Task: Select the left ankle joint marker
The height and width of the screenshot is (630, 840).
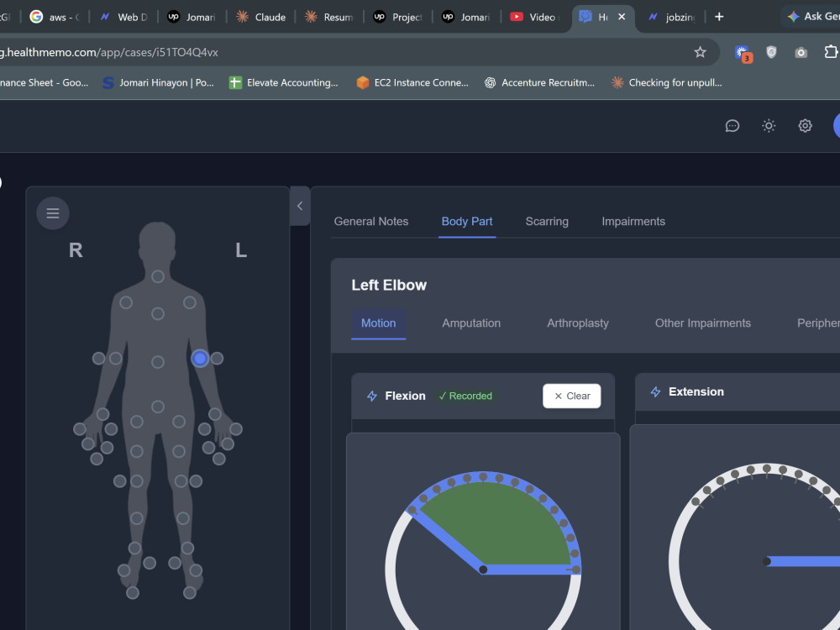Action: [x=187, y=548]
